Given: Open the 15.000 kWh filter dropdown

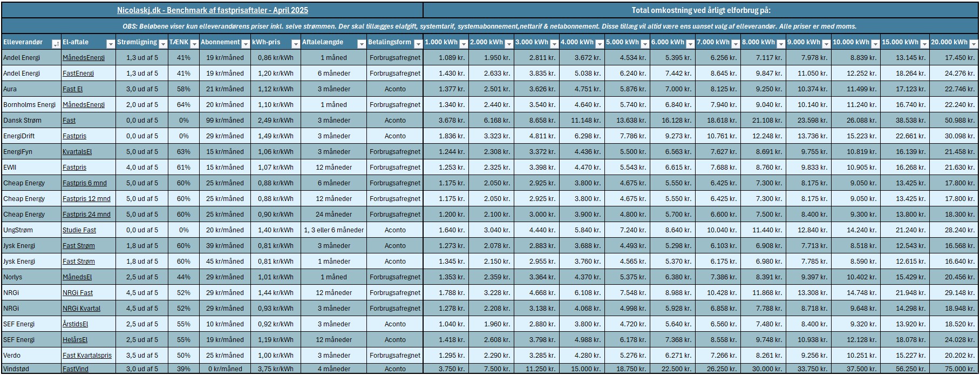Looking at the screenshot, I should pyautogui.click(x=924, y=44).
